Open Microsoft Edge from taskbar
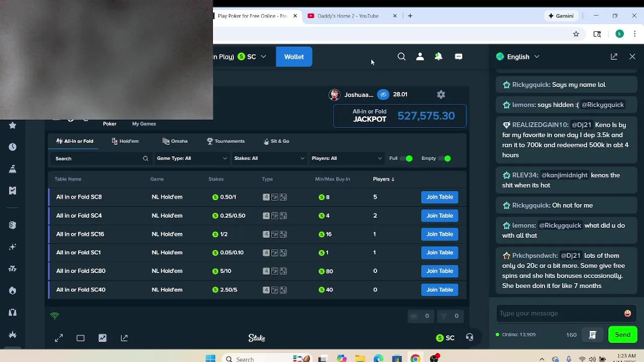Image resolution: width=644 pixels, height=362 pixels. click(x=378, y=358)
